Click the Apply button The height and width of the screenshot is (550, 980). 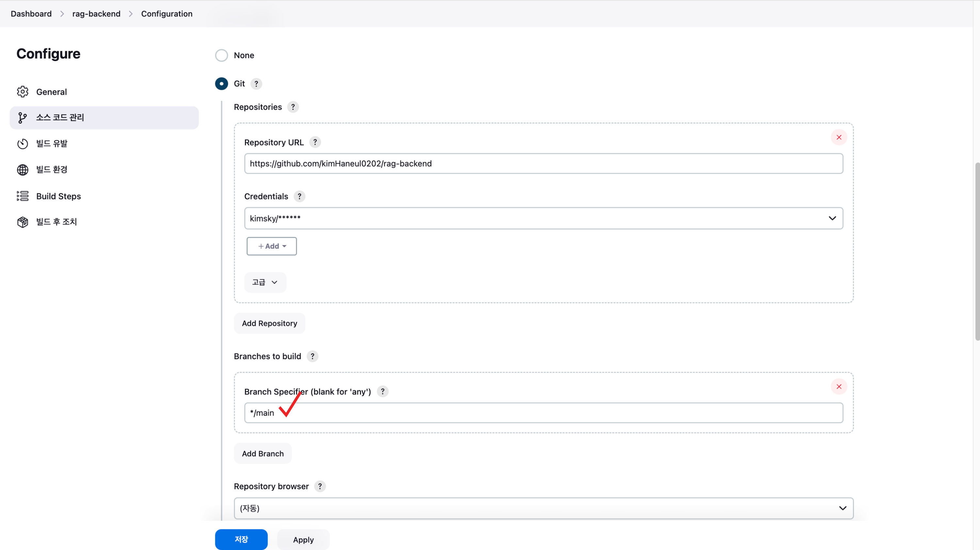point(303,539)
